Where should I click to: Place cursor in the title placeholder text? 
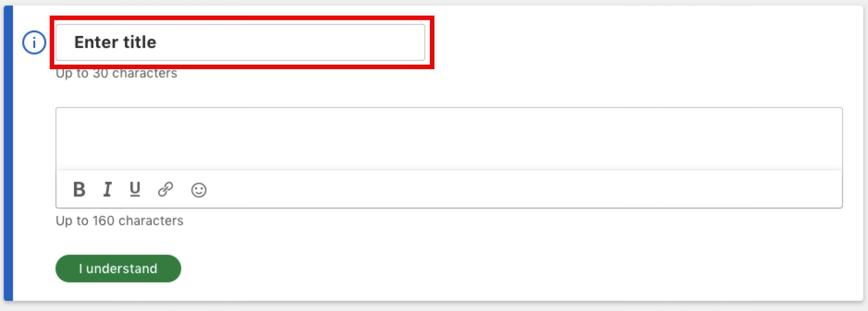click(115, 42)
